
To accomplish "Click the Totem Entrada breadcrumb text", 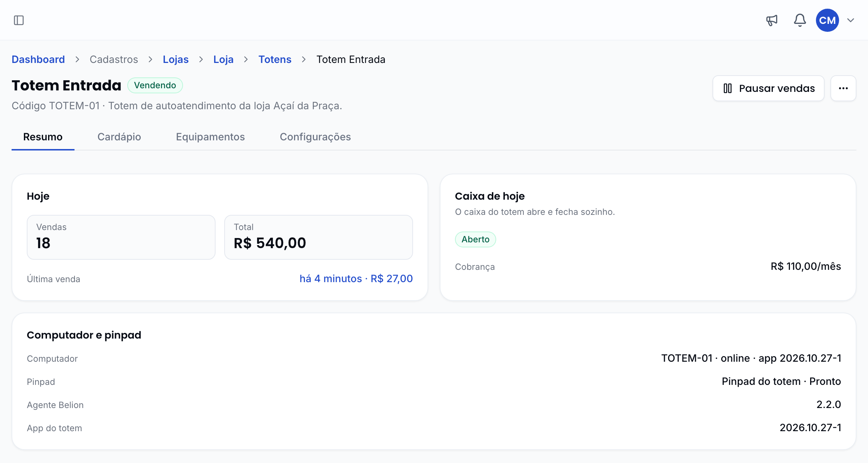I will (351, 59).
